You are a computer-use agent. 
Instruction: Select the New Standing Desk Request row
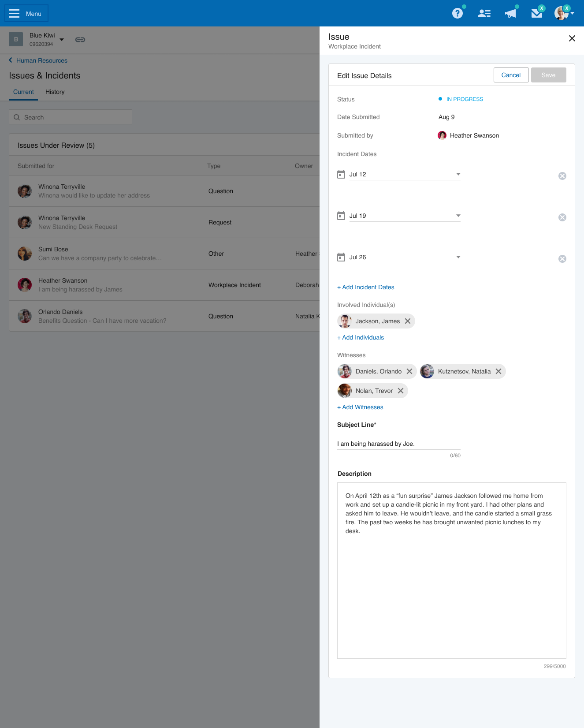coord(164,222)
